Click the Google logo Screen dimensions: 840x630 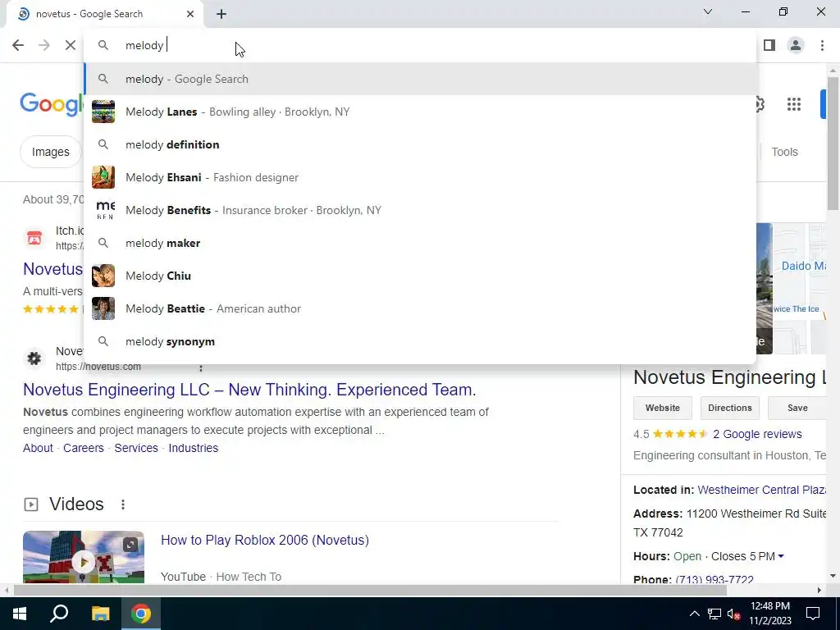[52, 103]
